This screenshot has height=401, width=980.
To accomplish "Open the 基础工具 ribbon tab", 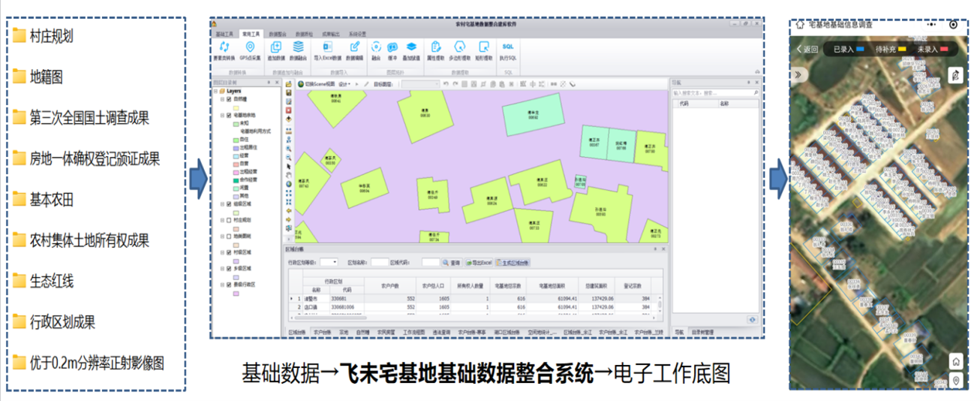I will tap(224, 34).
